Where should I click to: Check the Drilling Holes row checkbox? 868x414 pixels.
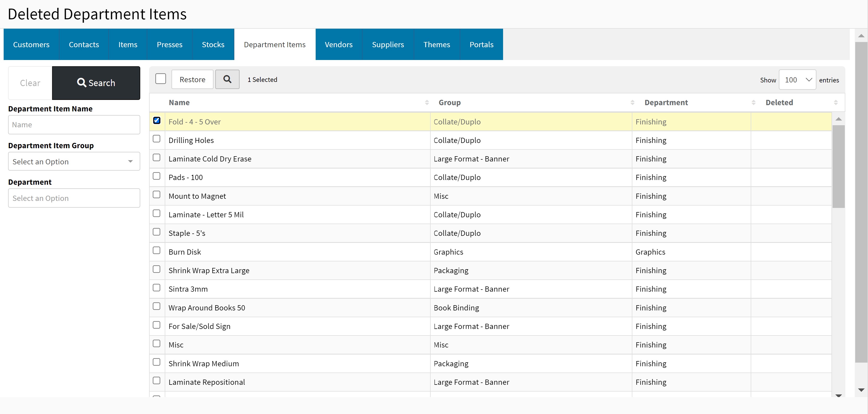[x=157, y=139]
